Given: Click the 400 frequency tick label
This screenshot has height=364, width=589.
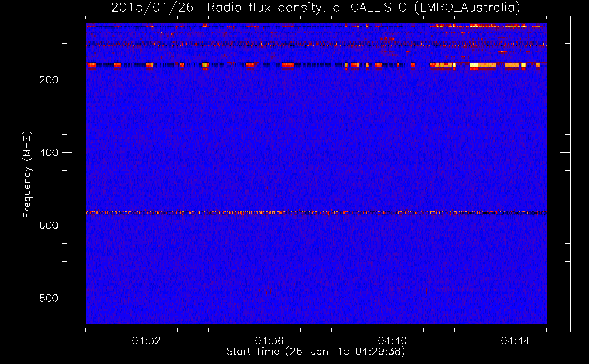Looking at the screenshot, I should tap(49, 153).
